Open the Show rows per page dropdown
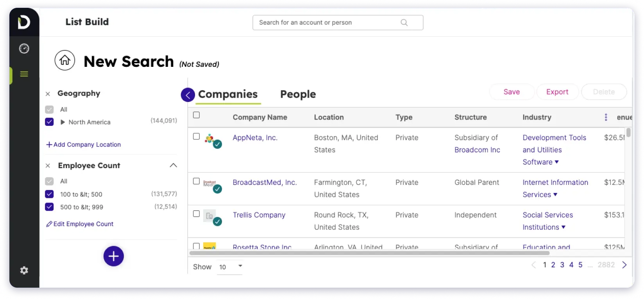Viewport: 644px width, 299px height. [230, 267]
